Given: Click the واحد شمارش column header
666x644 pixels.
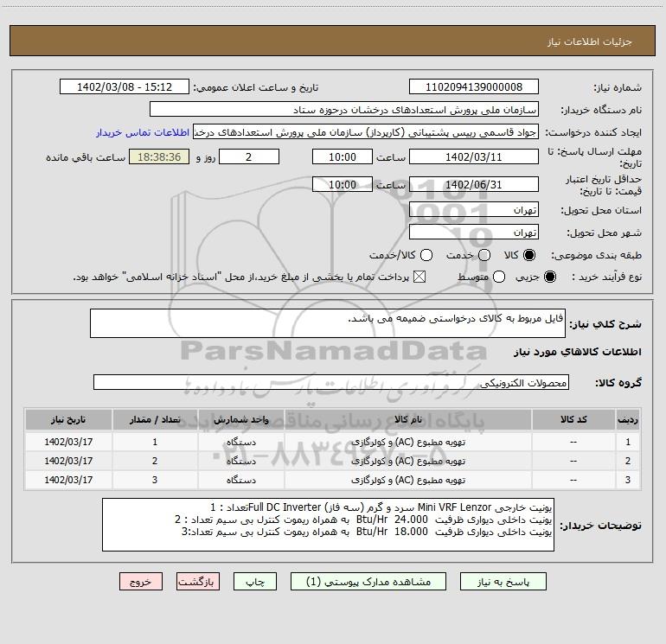Looking at the screenshot, I should click(x=240, y=419).
